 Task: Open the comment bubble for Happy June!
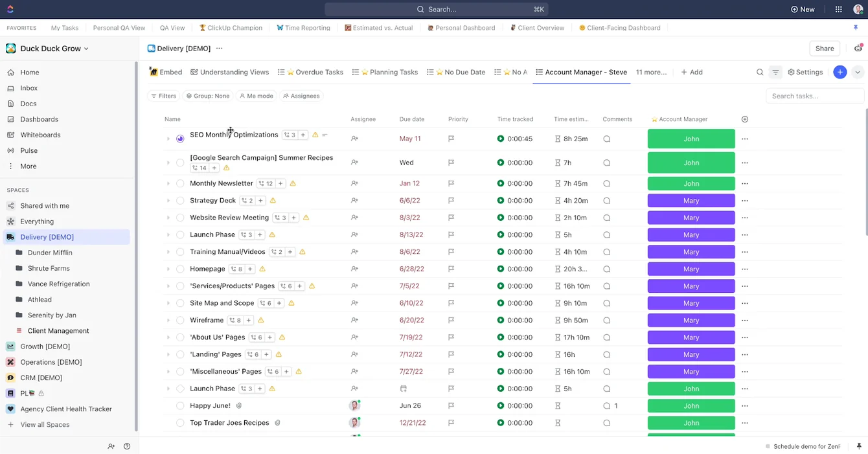(x=607, y=406)
